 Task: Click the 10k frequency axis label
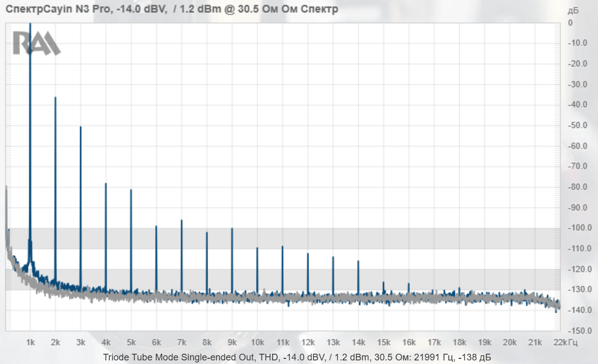[257, 342]
